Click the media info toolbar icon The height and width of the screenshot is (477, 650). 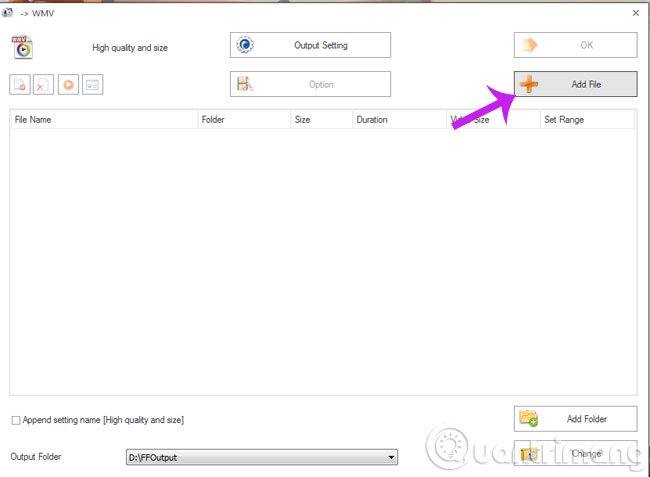point(92,85)
